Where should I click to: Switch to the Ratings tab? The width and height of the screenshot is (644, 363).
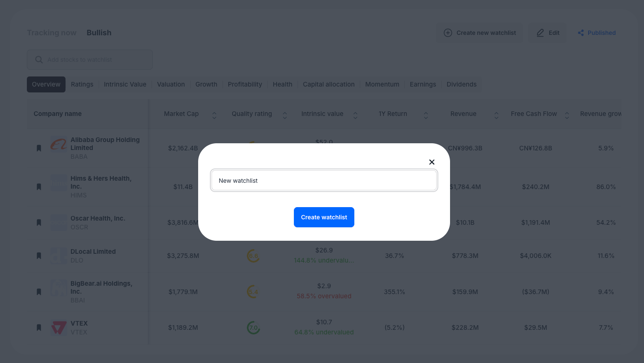[x=82, y=84]
